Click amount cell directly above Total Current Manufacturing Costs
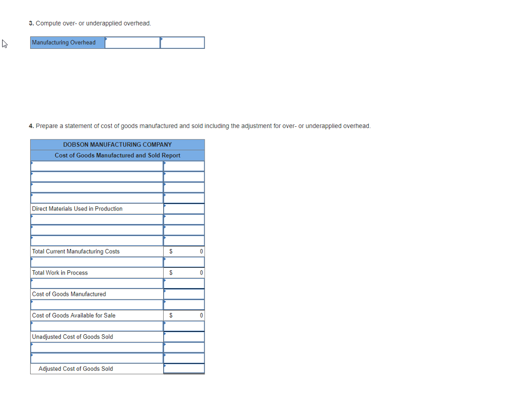This screenshot has height=393, width=532. (184, 241)
